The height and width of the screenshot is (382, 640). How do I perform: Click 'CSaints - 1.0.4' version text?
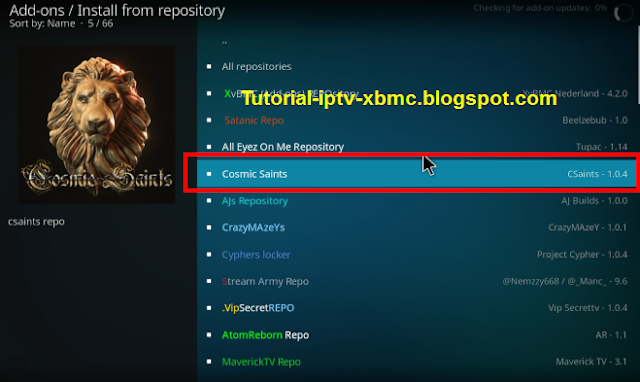597,174
